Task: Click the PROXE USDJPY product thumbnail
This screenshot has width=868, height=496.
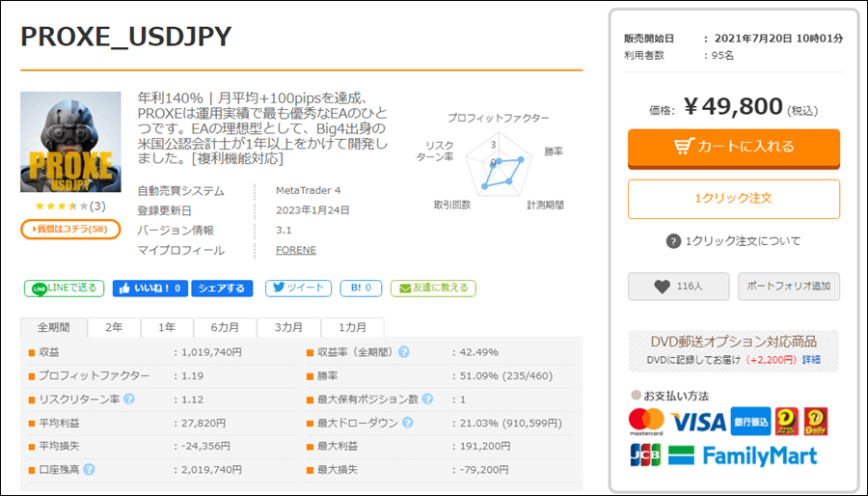Action: (x=70, y=143)
